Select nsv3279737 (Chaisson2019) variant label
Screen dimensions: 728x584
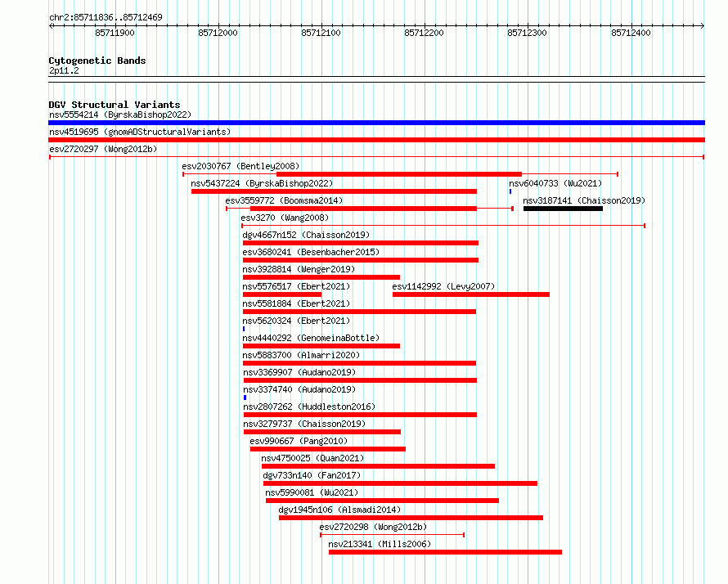tap(304, 424)
